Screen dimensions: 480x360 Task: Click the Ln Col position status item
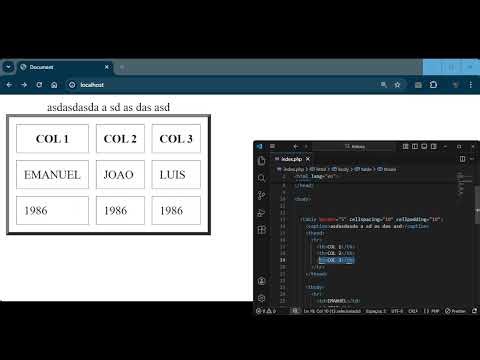click(332, 311)
